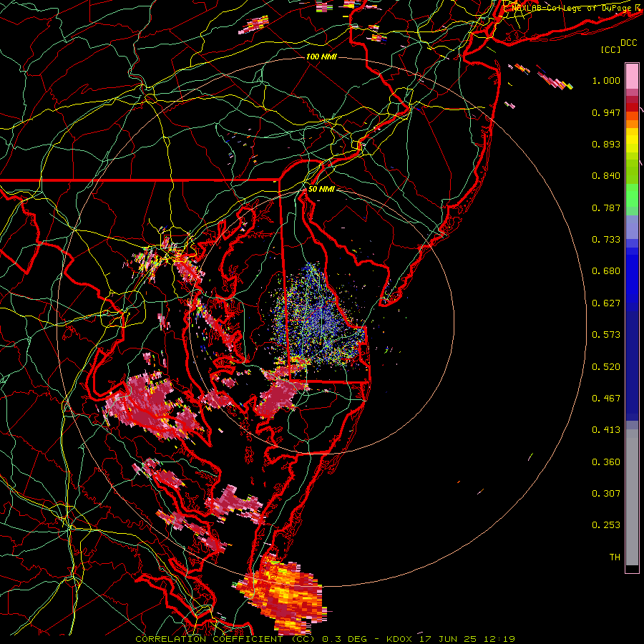Click the 1.000 value on the color scale
The width and height of the screenshot is (644, 644).
(606, 80)
